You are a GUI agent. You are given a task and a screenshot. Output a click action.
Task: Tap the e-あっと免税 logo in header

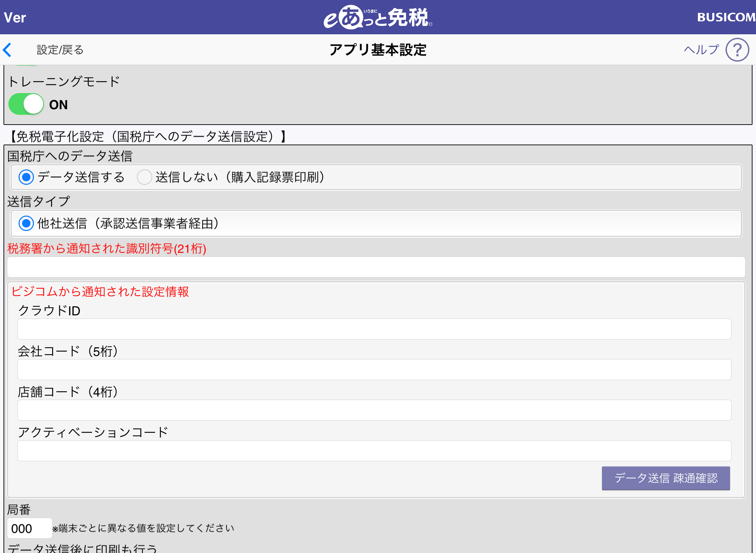(x=378, y=17)
